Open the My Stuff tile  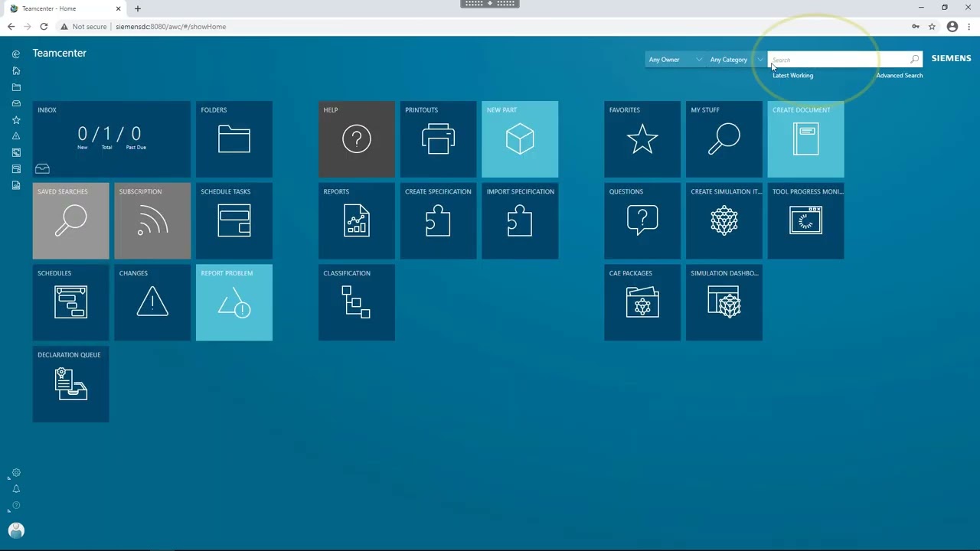[724, 139]
